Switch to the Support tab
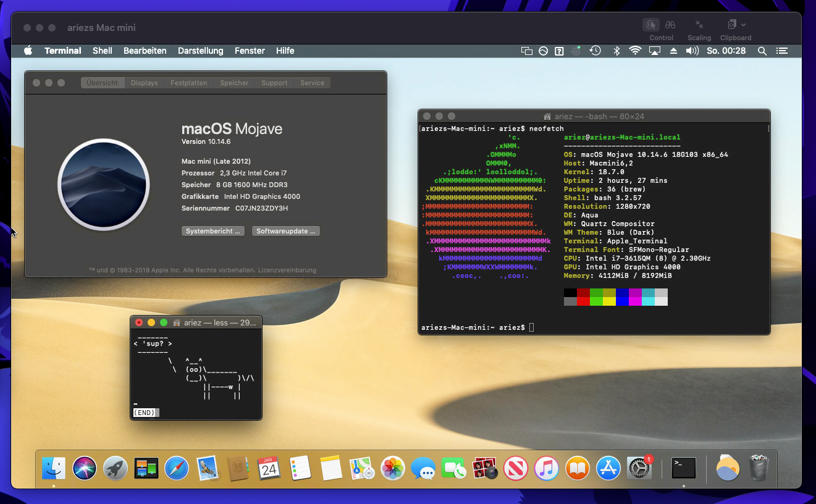Screen dimensions: 816x504 274,83
